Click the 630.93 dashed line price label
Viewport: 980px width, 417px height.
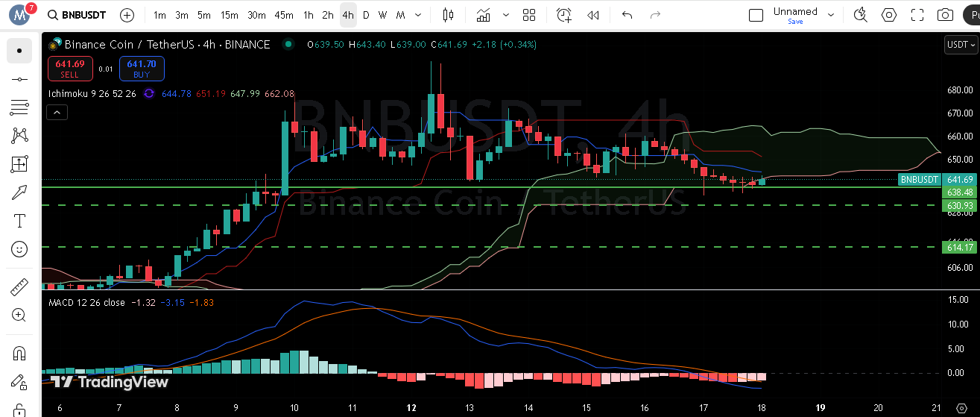[960, 205]
